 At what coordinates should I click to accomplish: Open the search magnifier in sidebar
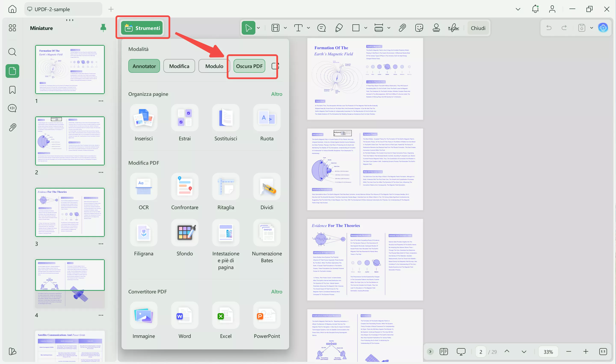click(12, 52)
